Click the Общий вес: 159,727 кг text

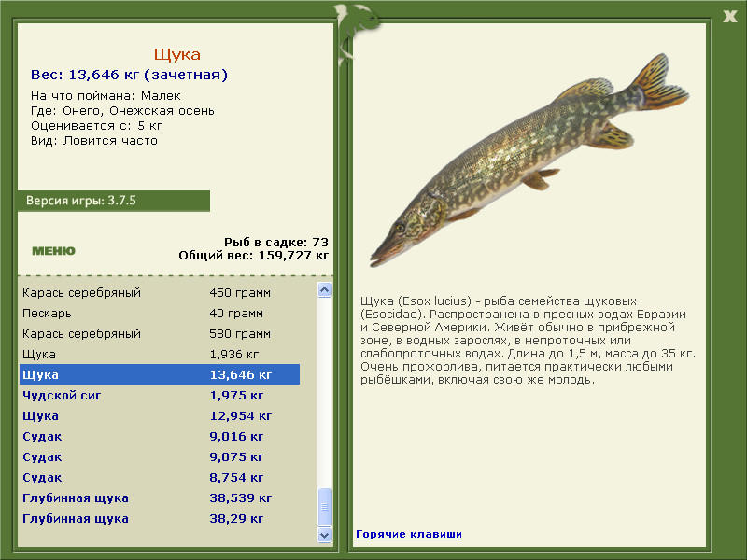tap(253, 255)
